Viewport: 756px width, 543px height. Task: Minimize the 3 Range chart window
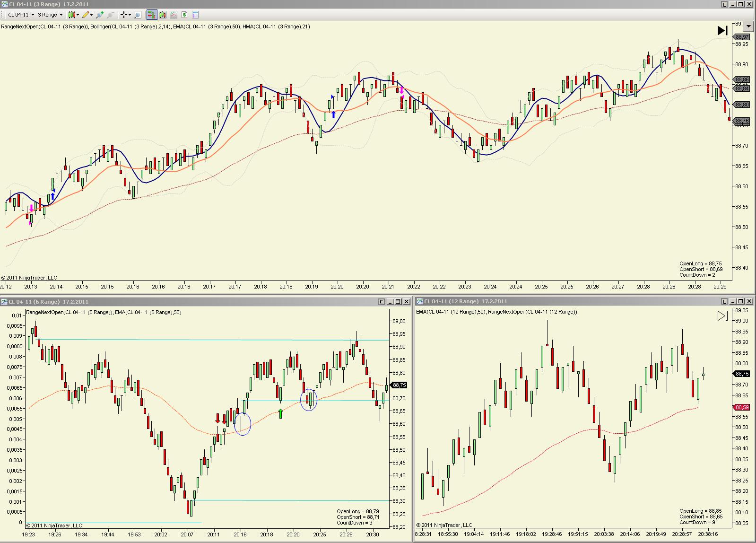click(733, 4)
